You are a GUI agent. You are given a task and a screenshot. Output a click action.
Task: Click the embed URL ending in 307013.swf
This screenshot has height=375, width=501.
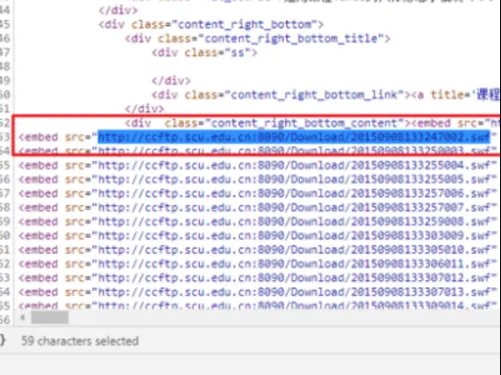click(295, 292)
